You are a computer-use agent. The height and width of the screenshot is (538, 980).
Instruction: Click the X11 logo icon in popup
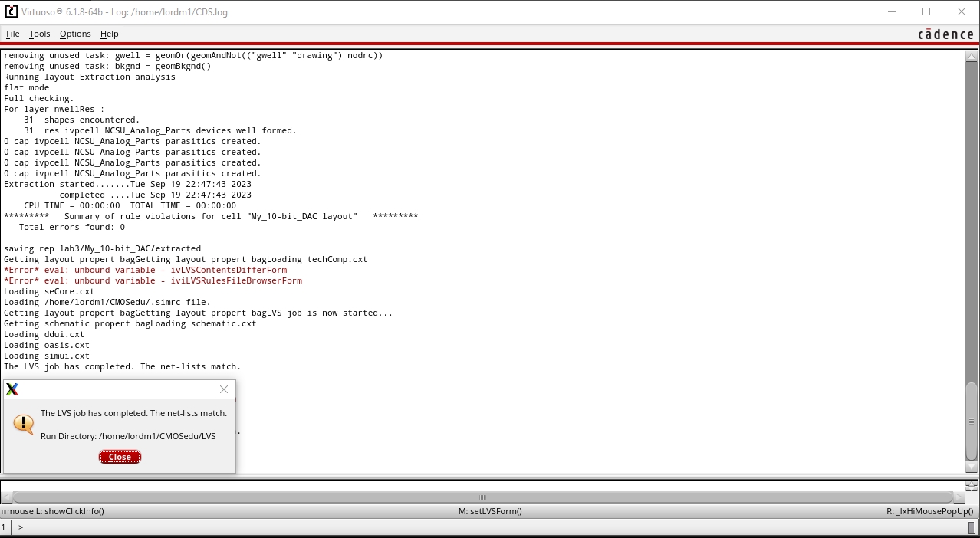coord(12,389)
